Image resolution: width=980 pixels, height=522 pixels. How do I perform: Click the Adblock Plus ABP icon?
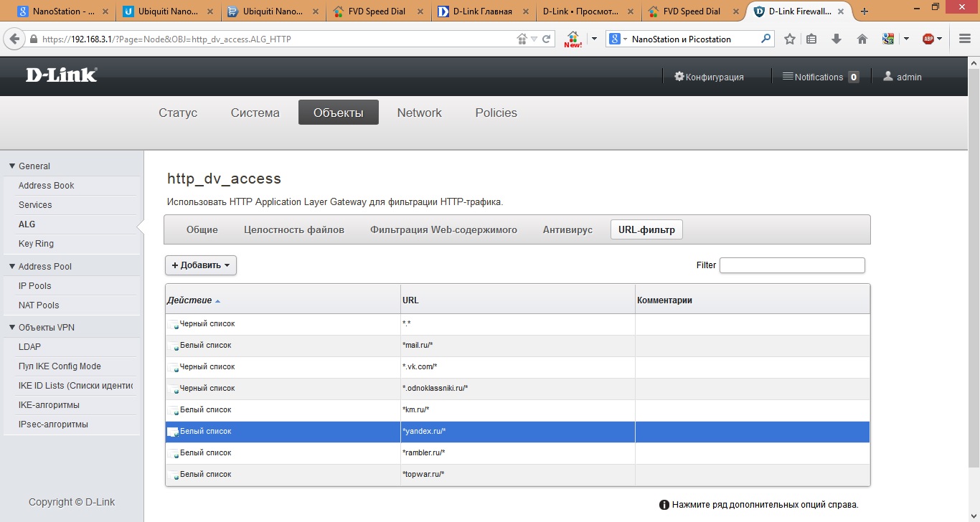click(x=928, y=39)
